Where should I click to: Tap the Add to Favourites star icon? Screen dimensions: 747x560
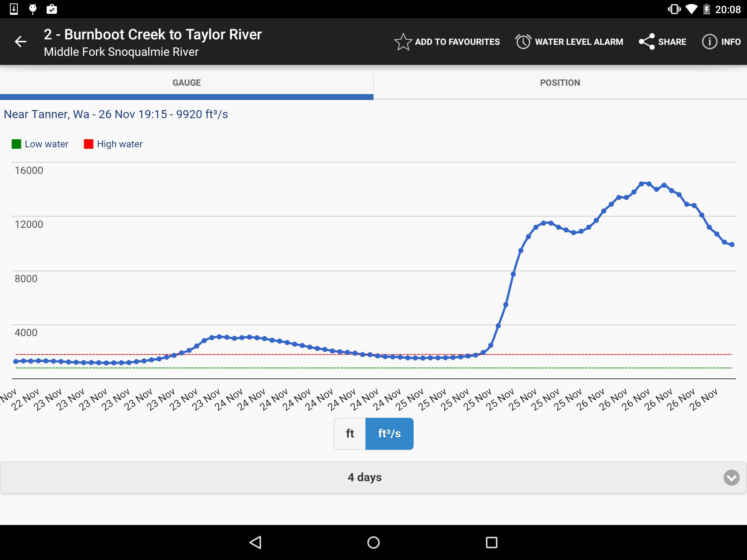(403, 42)
